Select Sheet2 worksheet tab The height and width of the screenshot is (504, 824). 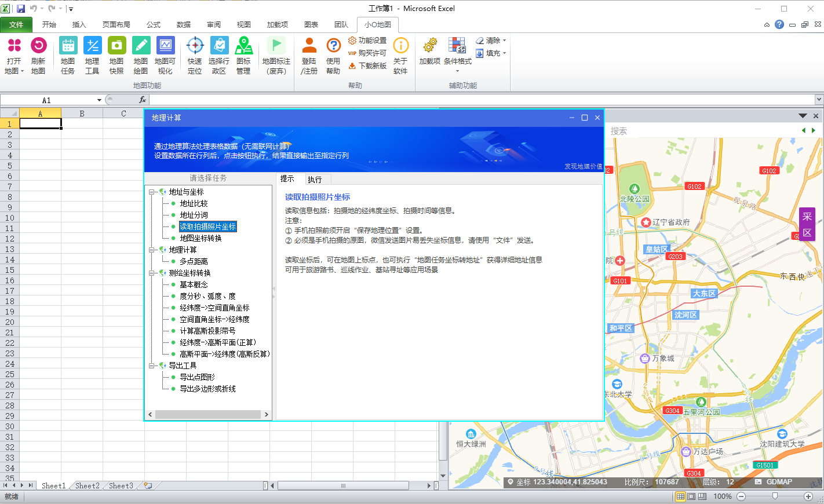87,485
